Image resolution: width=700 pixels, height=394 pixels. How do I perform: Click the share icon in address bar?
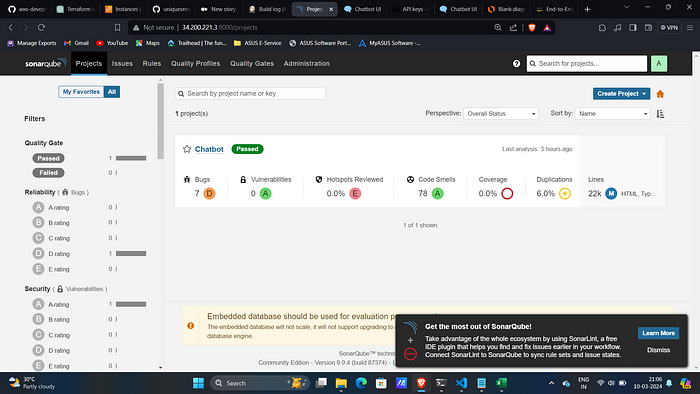pos(513,27)
